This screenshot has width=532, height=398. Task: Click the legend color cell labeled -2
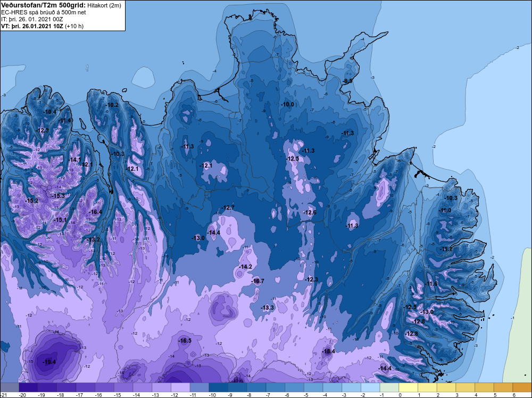[370, 387]
